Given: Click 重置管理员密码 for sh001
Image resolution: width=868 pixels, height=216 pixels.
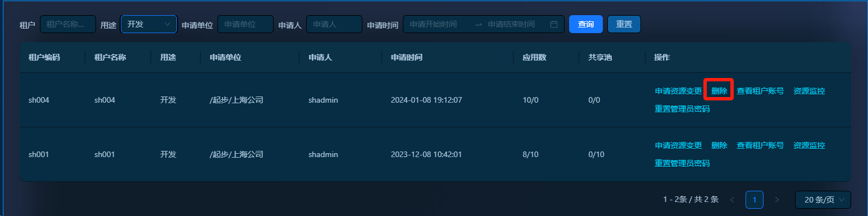Looking at the screenshot, I should coord(683,163).
